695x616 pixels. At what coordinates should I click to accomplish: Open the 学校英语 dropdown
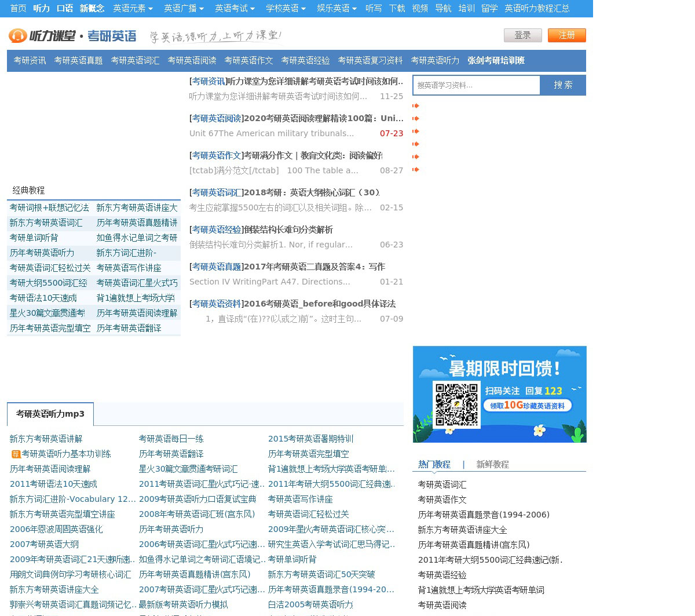tap(286, 8)
